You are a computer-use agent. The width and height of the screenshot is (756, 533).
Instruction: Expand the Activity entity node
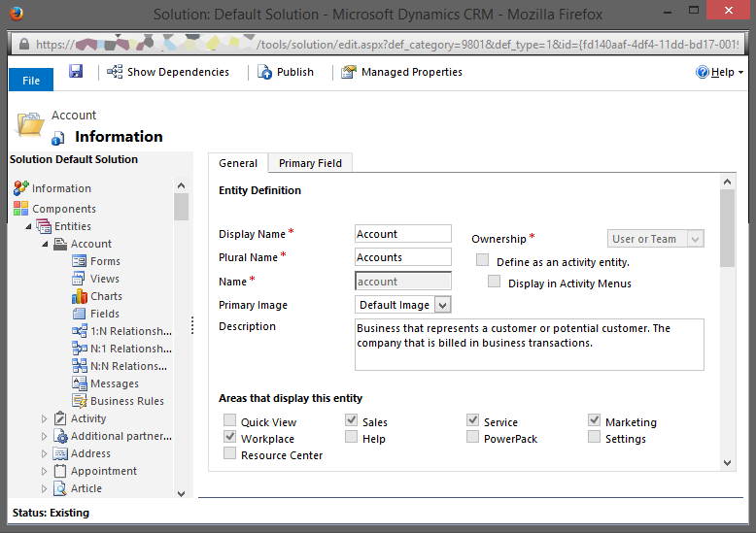pos(45,418)
